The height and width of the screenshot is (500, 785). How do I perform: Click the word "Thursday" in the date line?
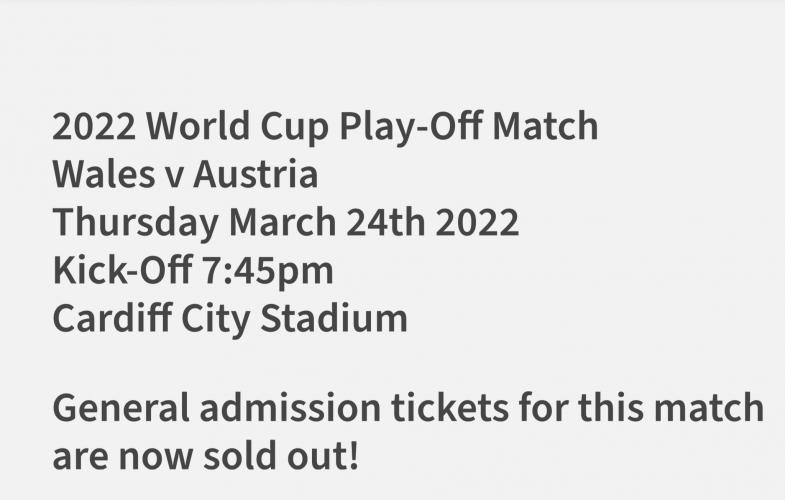pos(135,223)
